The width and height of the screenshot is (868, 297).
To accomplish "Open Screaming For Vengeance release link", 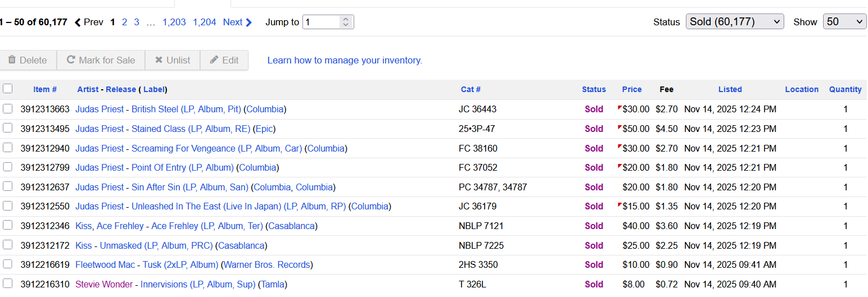I will point(216,148).
